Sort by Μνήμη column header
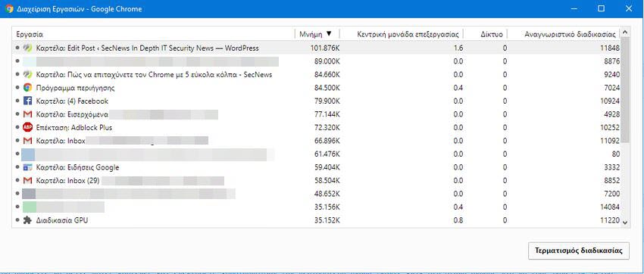The height and width of the screenshot is (274, 644). pos(317,35)
